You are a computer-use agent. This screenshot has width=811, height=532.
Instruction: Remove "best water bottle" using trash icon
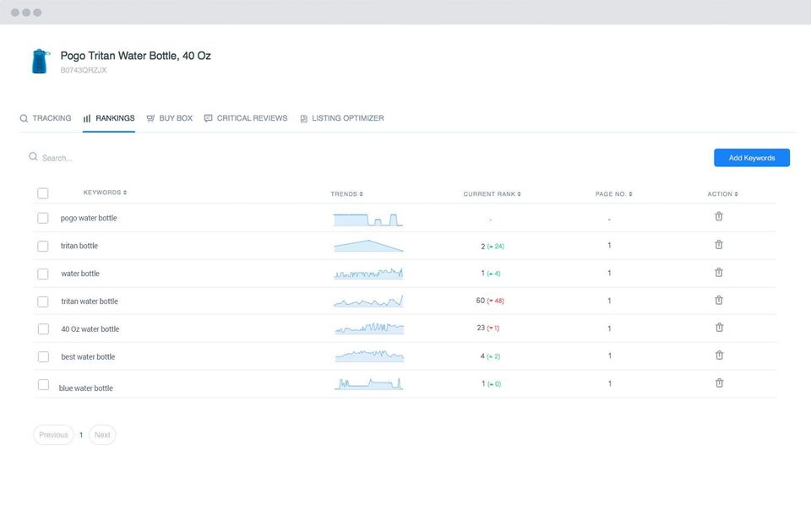(719, 356)
